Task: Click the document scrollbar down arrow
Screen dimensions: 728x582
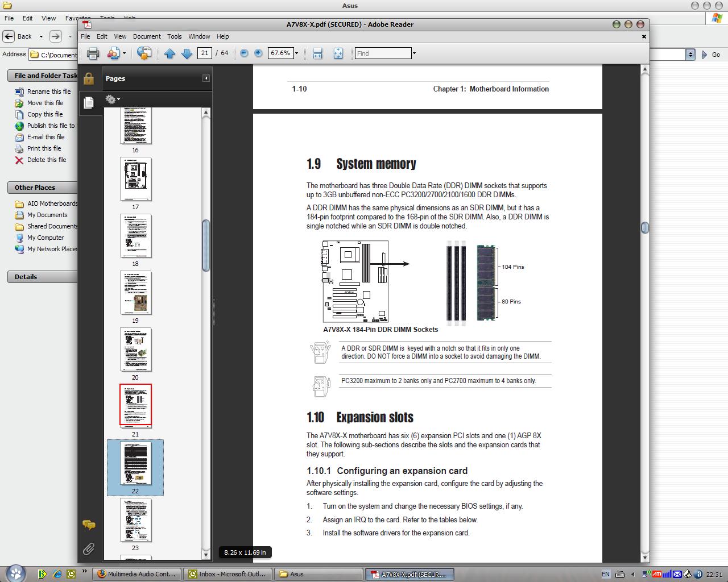Action: pos(644,558)
